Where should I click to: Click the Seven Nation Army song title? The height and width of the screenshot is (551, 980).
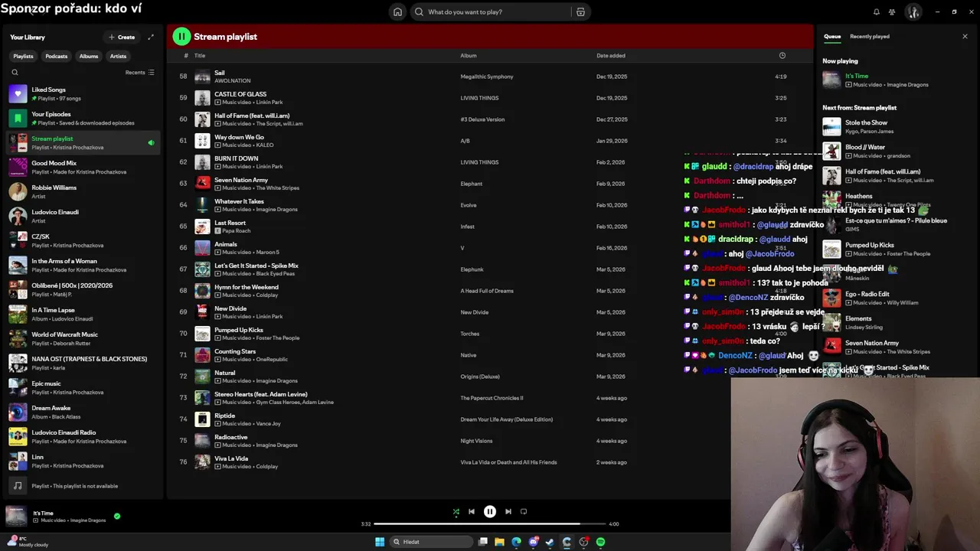241,180
